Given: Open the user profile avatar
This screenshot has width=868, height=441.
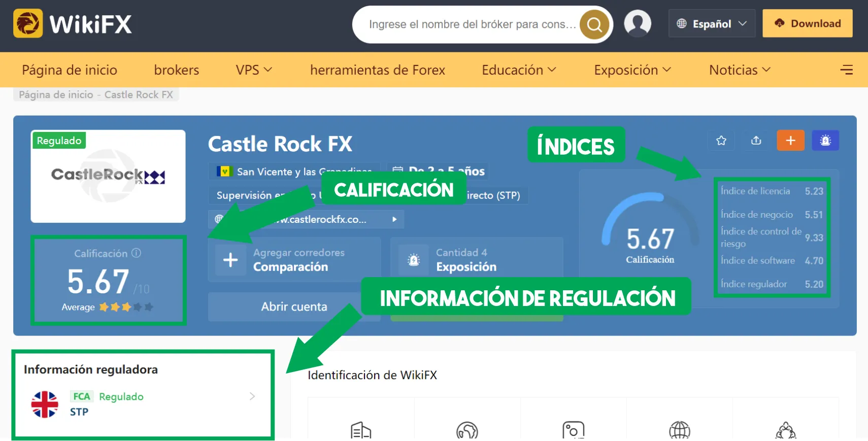Looking at the screenshot, I should pos(638,23).
